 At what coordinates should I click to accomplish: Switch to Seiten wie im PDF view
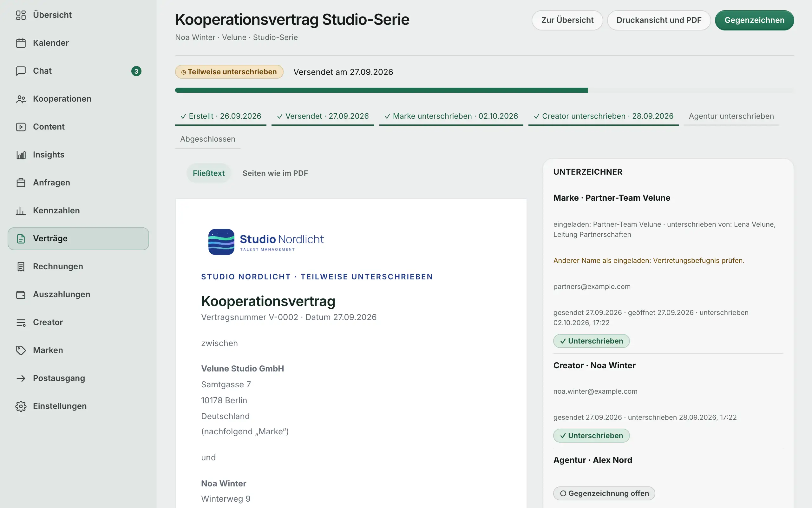[x=275, y=173]
